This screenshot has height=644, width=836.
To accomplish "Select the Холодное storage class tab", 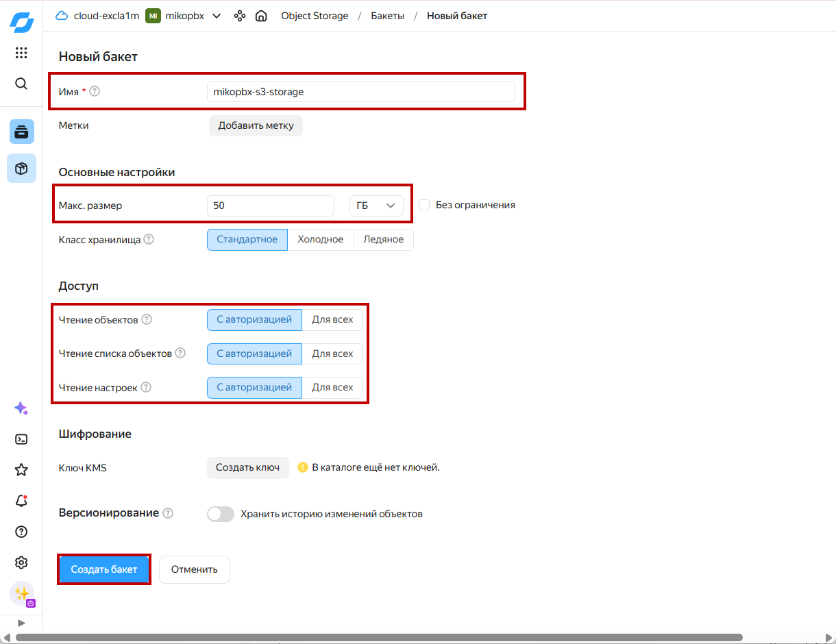I will [320, 240].
